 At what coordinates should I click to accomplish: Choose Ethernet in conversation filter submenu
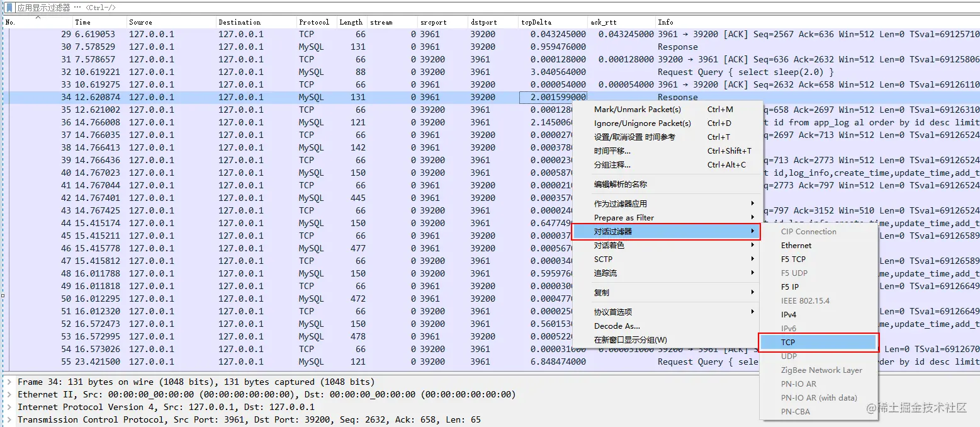point(818,246)
